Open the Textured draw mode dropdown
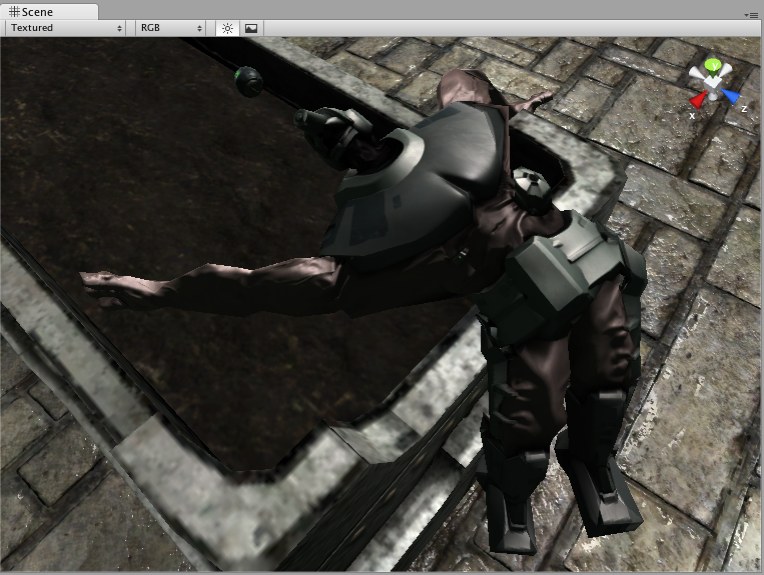The height and width of the screenshot is (575, 764). [x=66, y=28]
